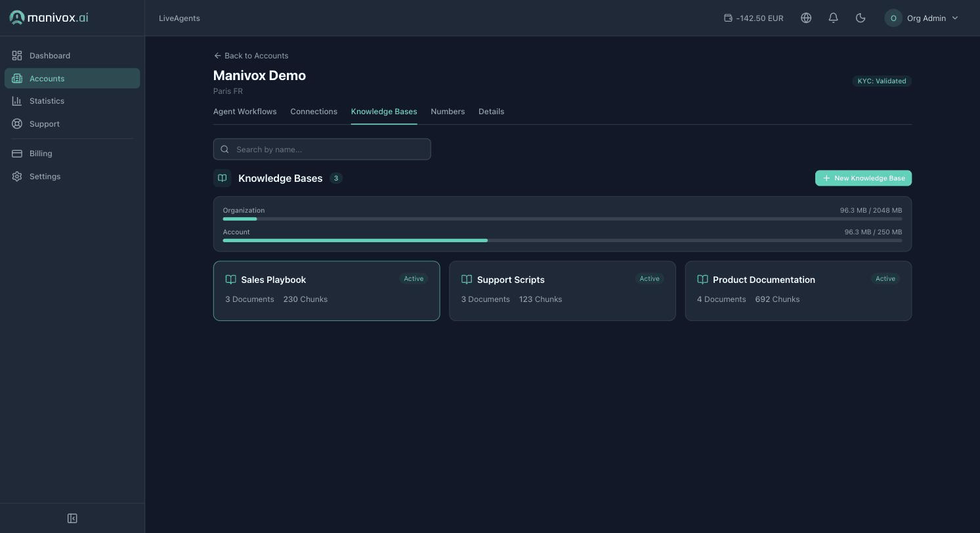Click the Support lifebuoy icon
This screenshot has height=533, width=980.
pyautogui.click(x=17, y=124)
